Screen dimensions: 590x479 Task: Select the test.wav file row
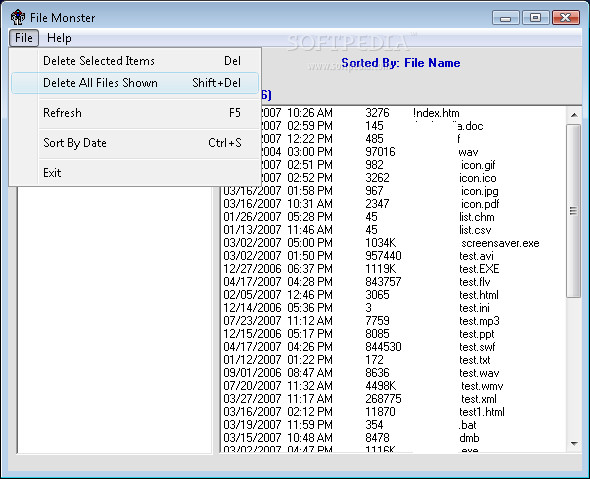pyautogui.click(x=393, y=373)
